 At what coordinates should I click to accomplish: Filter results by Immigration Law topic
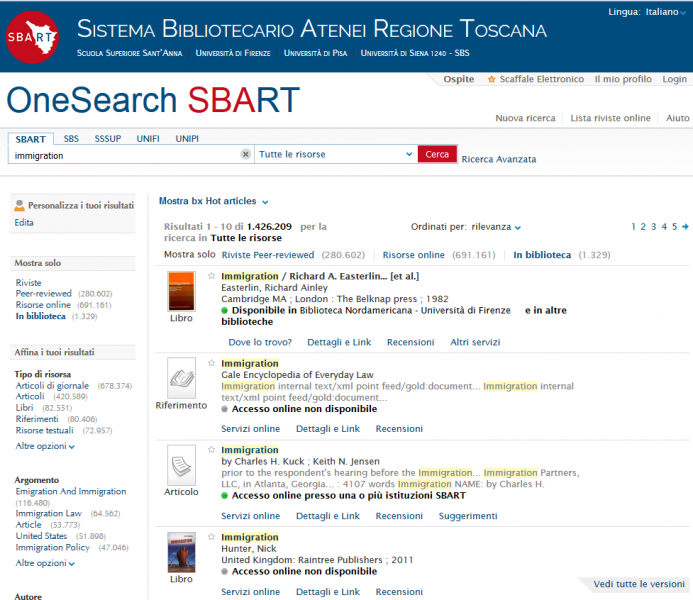click(48, 513)
